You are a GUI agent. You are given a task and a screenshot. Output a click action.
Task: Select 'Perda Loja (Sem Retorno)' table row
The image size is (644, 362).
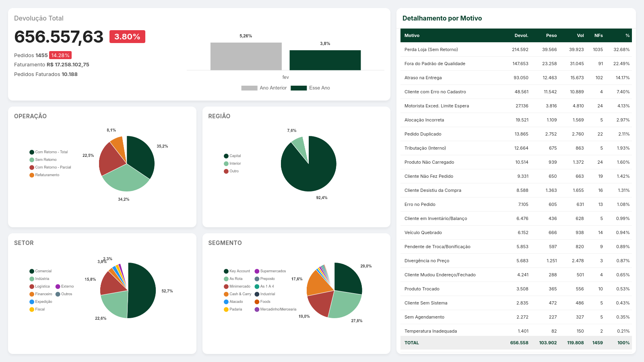[x=516, y=49]
